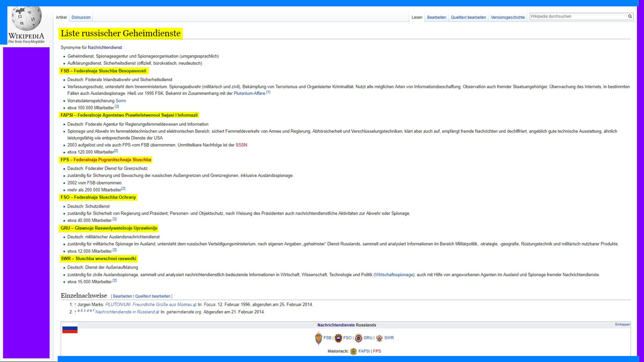Open the SWR link in the navbox

coord(389,338)
